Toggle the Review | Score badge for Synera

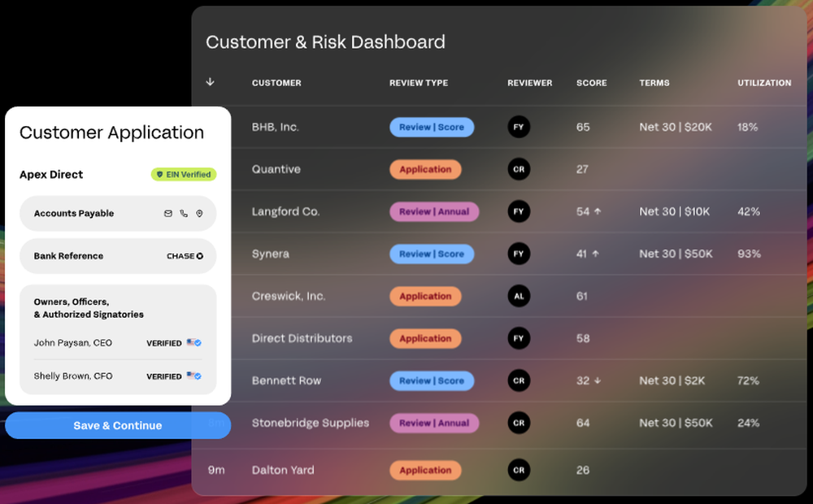point(432,254)
